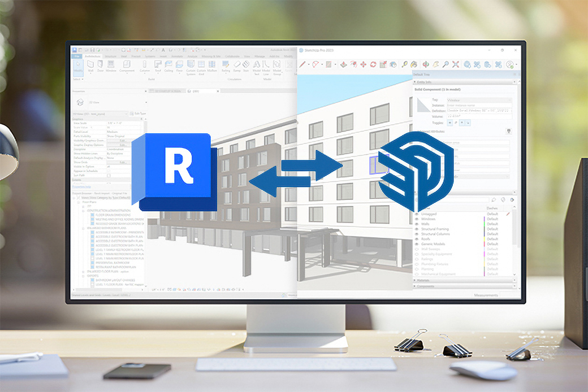
Task: Select the Mullion tool
Action: click(x=212, y=65)
